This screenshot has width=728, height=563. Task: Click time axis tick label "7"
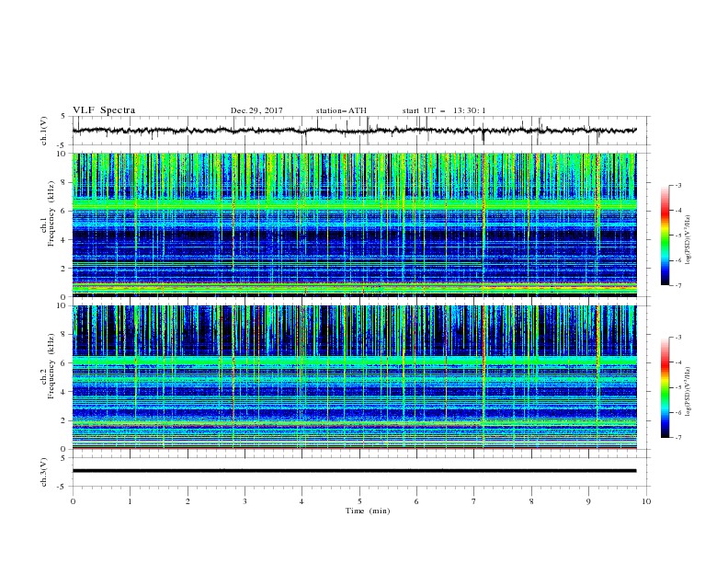tap(474, 501)
